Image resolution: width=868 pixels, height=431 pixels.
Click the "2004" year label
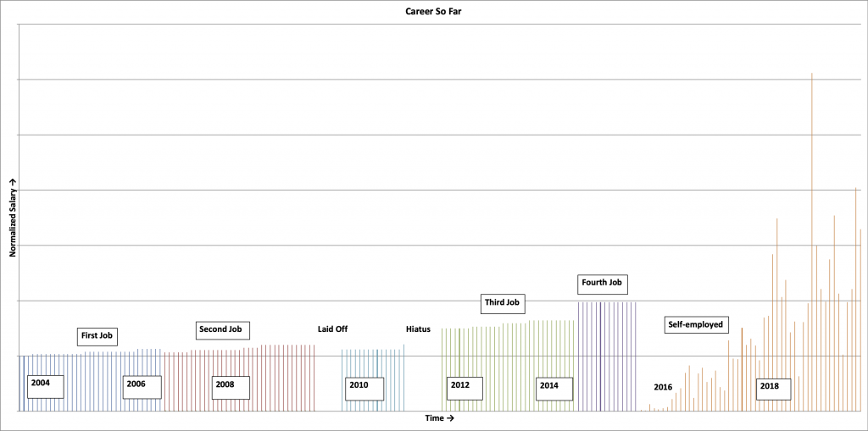click(x=46, y=387)
